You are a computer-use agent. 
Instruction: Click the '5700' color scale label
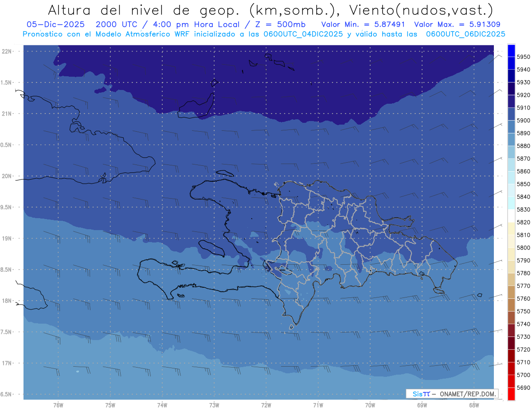click(524, 375)
